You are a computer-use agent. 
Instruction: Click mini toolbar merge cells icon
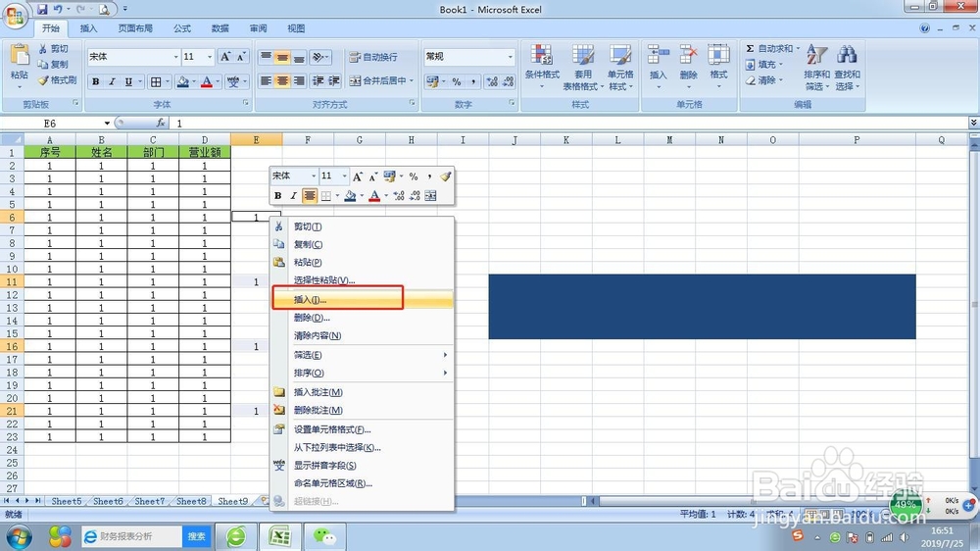pyautogui.click(x=430, y=196)
